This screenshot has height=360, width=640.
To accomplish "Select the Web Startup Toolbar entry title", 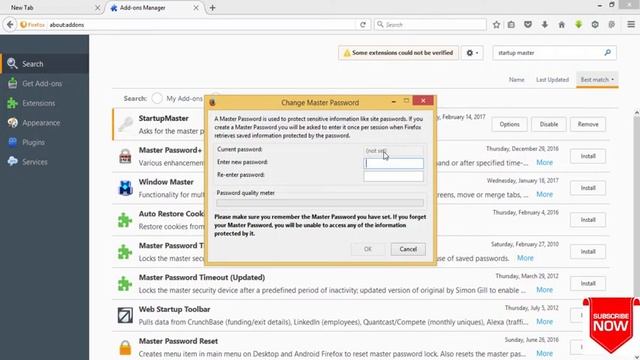I will (174, 309).
